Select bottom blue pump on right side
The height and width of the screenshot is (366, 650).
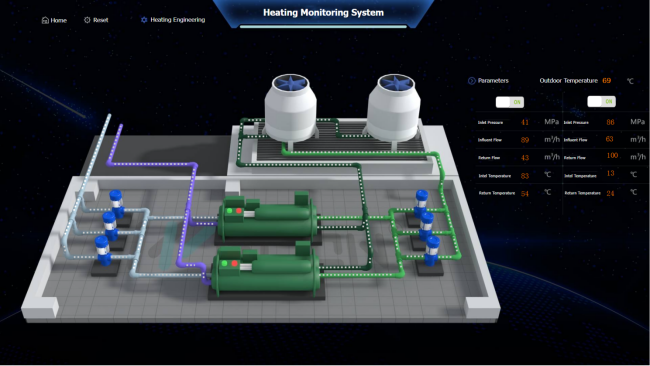click(432, 250)
